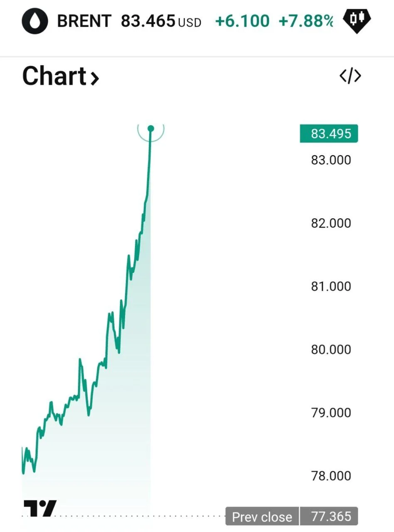
Task: Click the +7.88% percent change value
Action: 306,21
